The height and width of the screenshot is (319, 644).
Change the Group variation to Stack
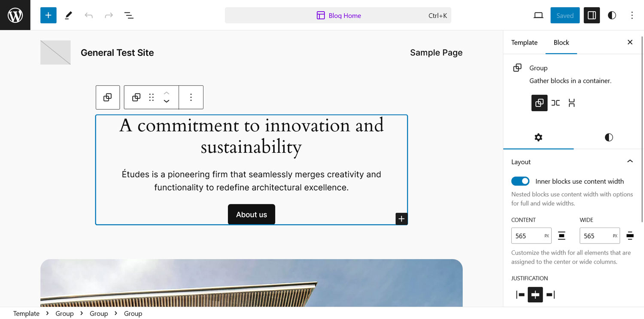point(571,103)
